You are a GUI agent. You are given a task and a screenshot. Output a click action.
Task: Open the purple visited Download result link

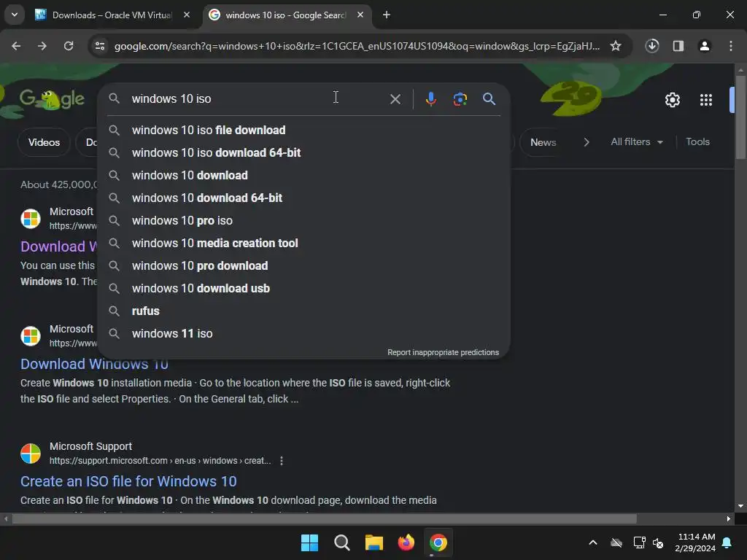pos(58,246)
